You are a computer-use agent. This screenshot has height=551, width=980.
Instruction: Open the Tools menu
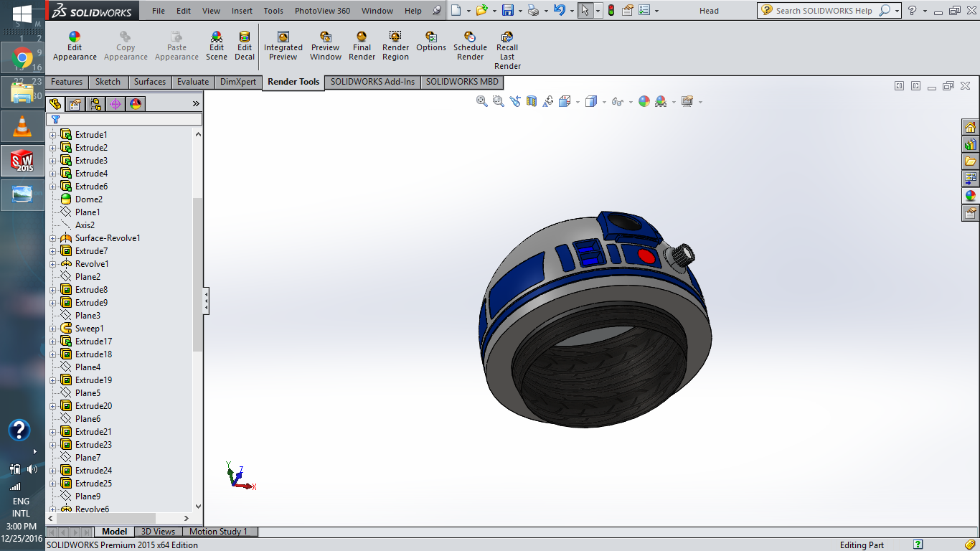(273, 11)
